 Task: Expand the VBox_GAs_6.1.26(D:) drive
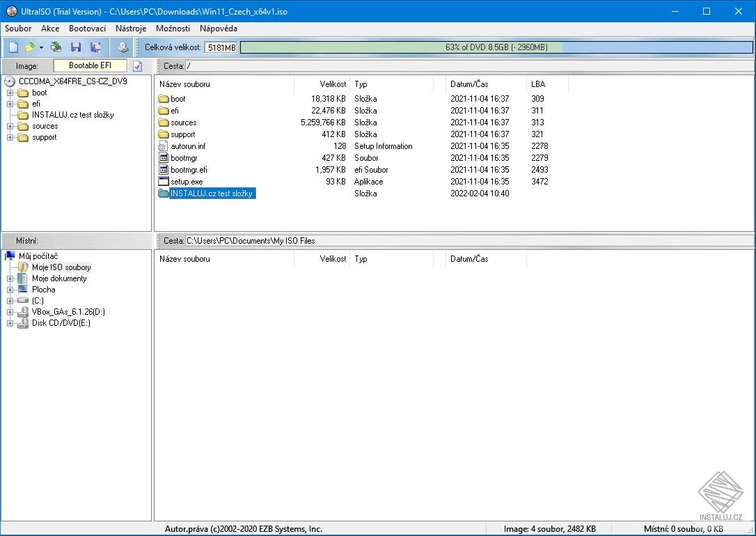pos(10,312)
